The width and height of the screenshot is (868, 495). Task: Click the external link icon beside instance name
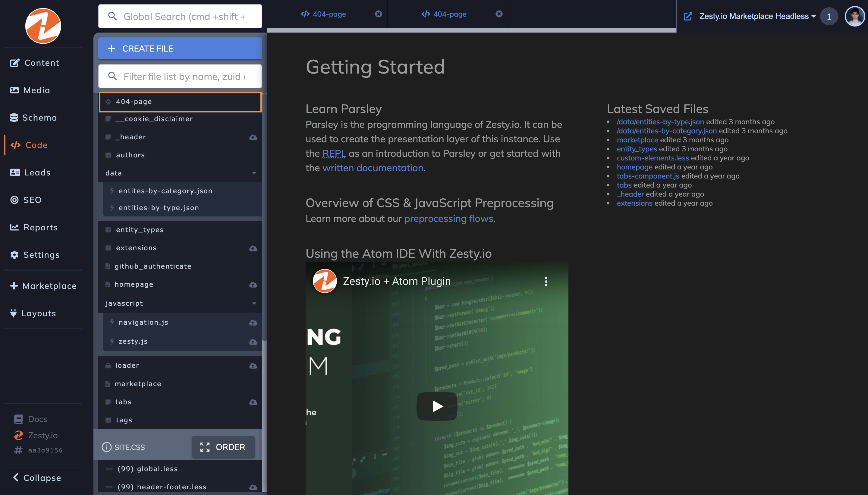688,16
